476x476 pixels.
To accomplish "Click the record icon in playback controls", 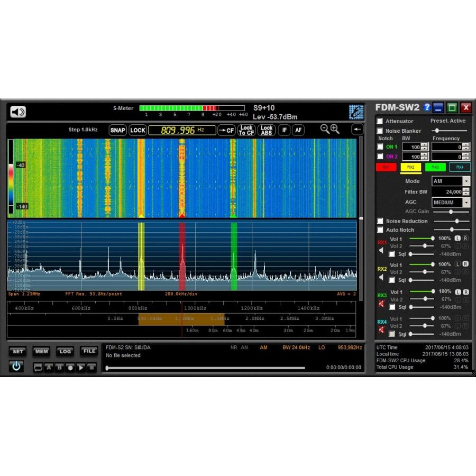I will pos(71,367).
